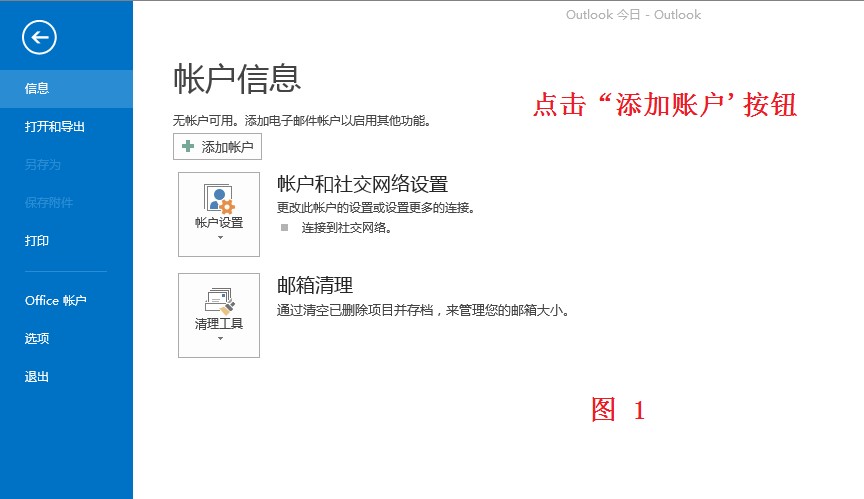Open the 打开和导出 menu item

pyautogui.click(x=66, y=127)
